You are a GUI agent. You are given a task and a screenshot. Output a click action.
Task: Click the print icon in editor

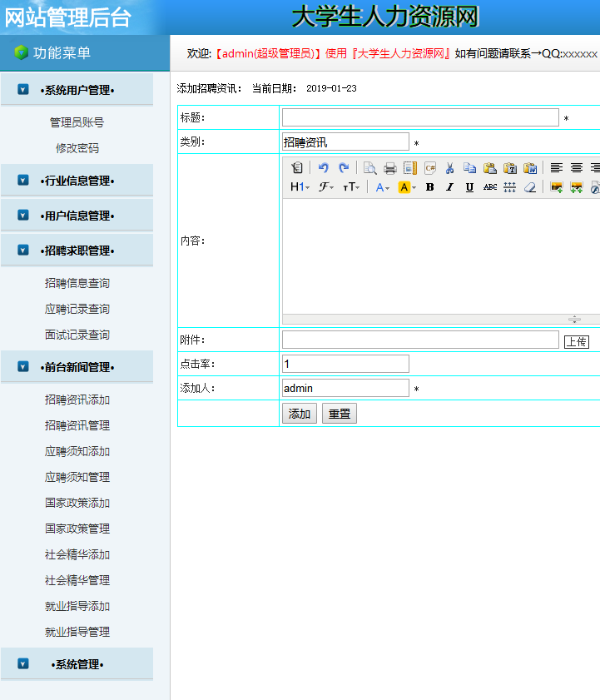pyautogui.click(x=390, y=168)
